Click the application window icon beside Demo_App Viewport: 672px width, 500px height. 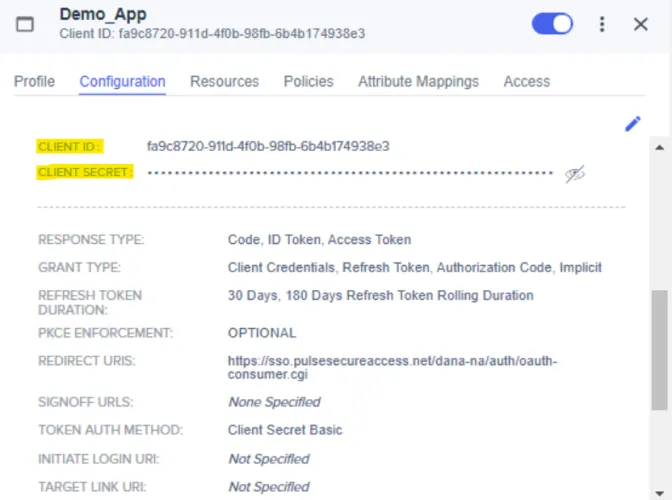point(25,24)
